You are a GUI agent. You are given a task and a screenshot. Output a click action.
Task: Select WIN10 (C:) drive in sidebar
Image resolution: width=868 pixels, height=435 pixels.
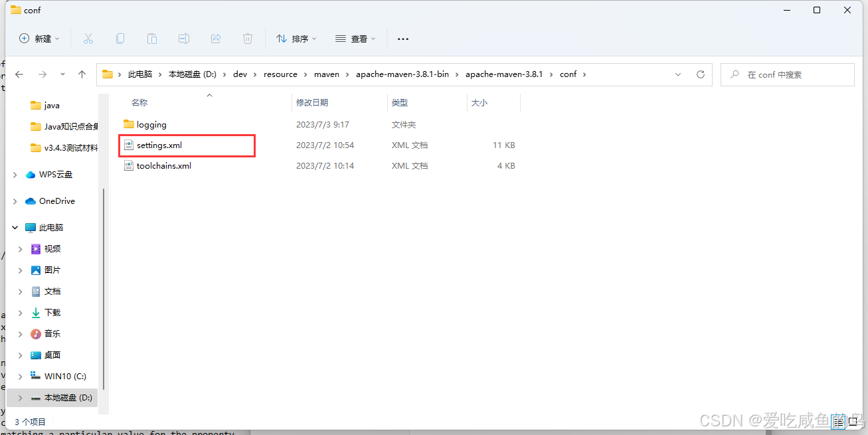coord(65,377)
